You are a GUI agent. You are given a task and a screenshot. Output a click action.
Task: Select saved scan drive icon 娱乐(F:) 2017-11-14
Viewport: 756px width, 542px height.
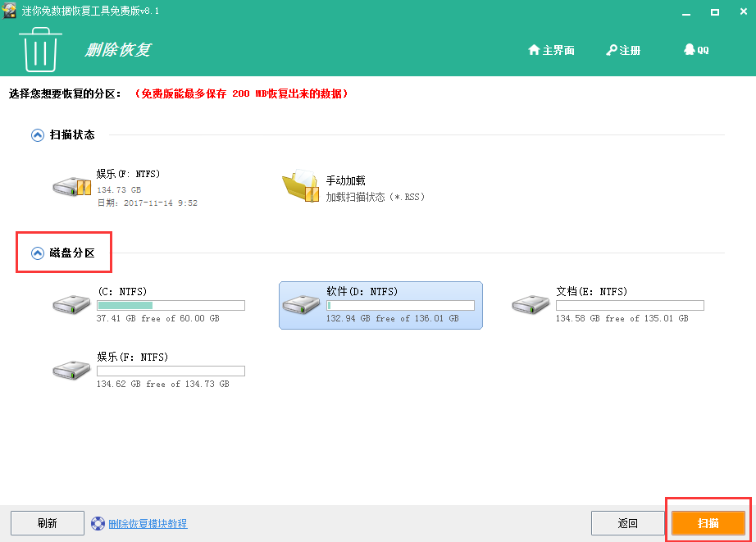point(72,187)
